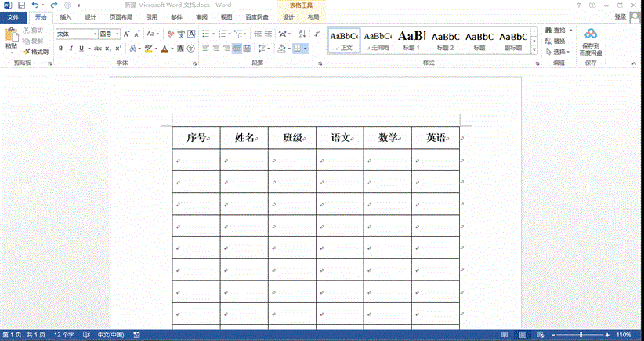Click the Save to Baidu Netdisk icon
644x341 pixels.
tap(591, 36)
